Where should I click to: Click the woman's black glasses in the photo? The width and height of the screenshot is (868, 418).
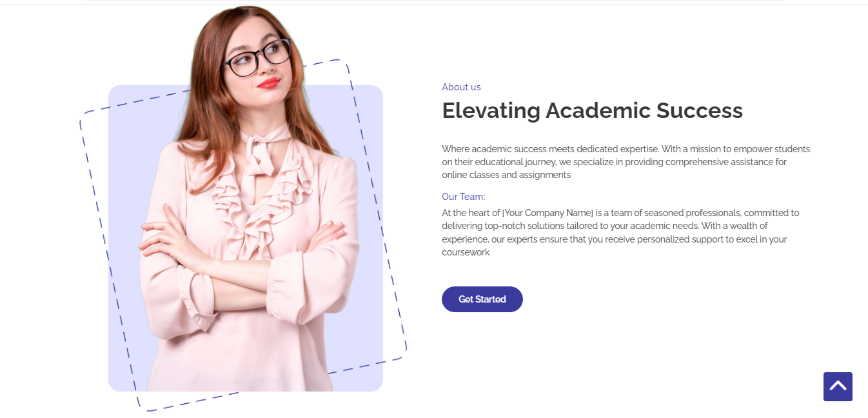[257, 59]
